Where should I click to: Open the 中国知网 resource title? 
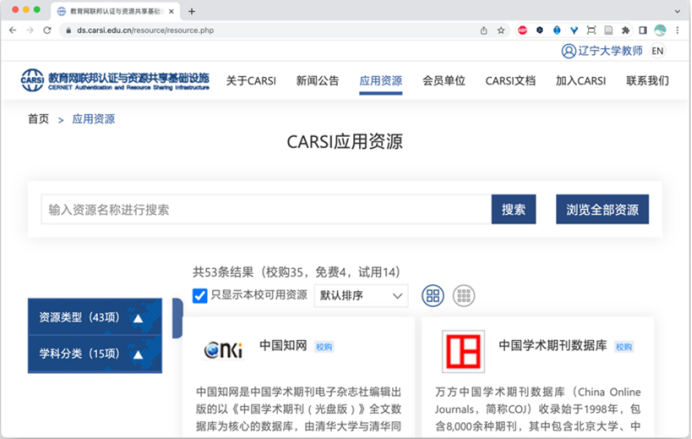[x=283, y=345]
